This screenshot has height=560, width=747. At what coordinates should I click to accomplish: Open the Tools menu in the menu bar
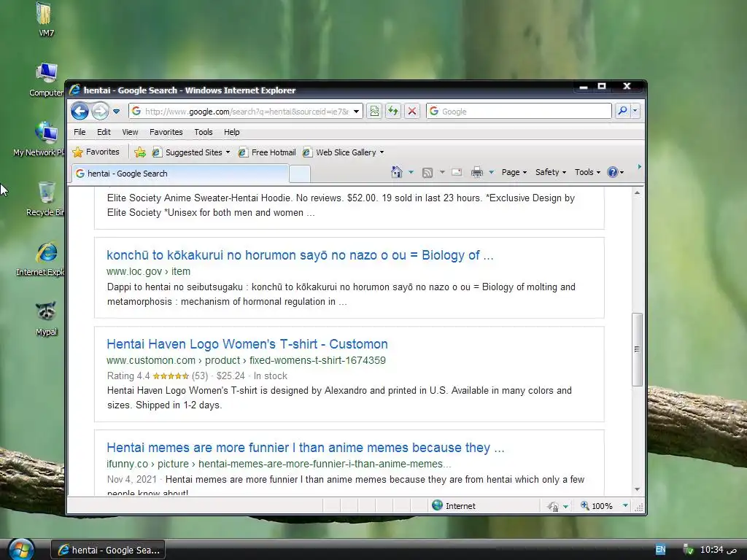coord(204,132)
